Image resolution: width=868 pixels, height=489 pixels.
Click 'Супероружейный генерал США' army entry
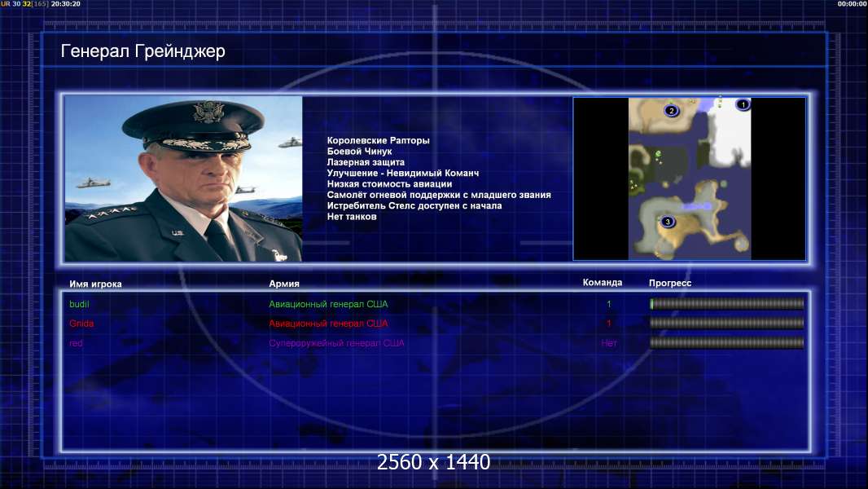pos(336,343)
